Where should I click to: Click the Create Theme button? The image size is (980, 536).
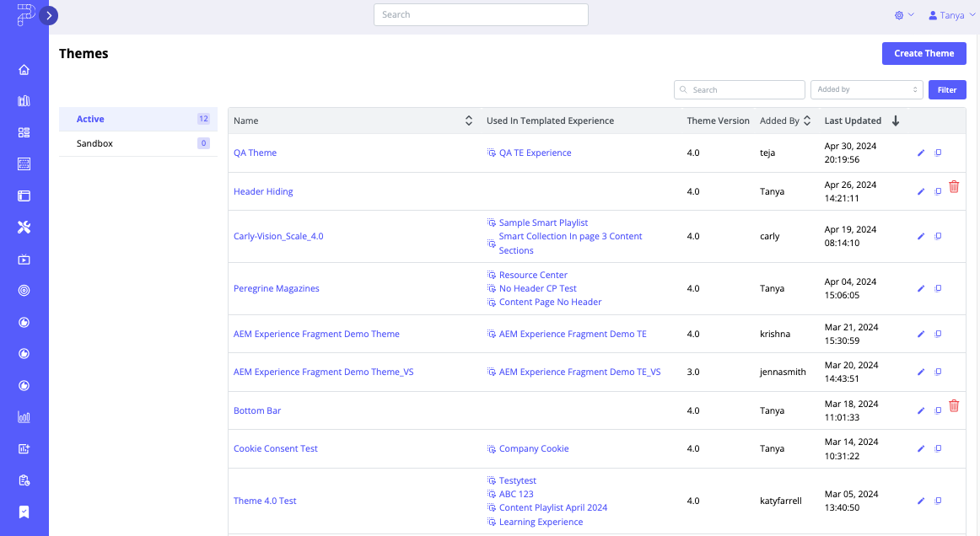coord(923,53)
